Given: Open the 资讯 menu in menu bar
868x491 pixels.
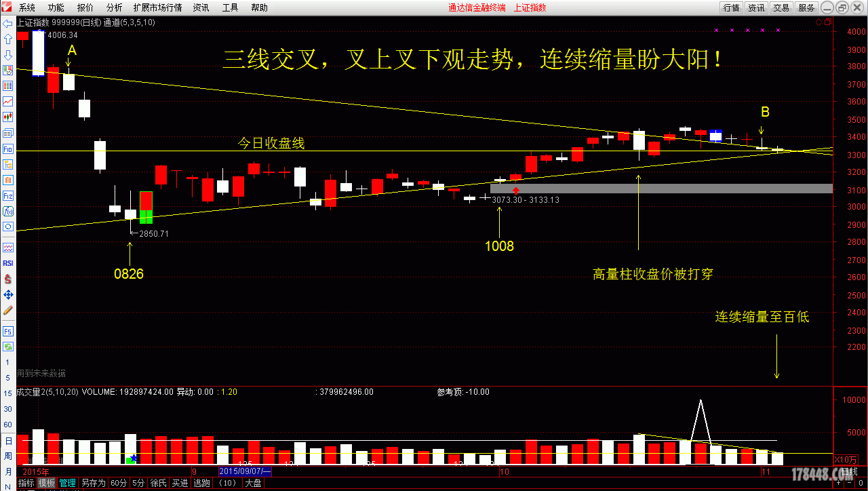Looking at the screenshot, I should click(201, 8).
